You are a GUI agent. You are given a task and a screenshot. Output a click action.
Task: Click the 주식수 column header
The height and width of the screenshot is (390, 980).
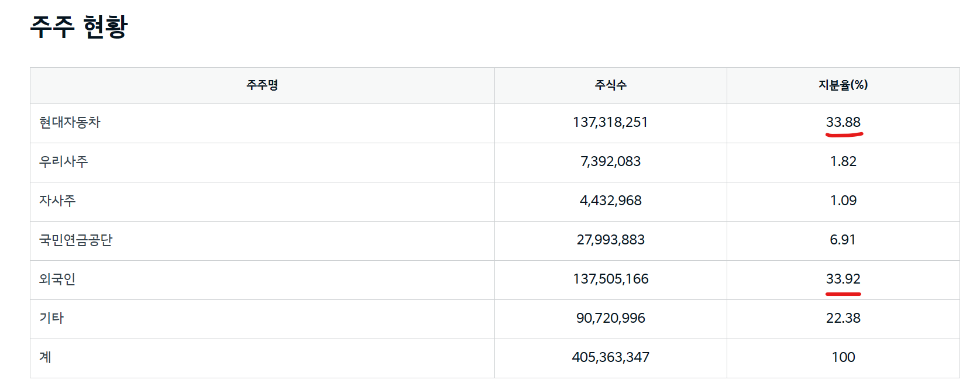click(610, 85)
